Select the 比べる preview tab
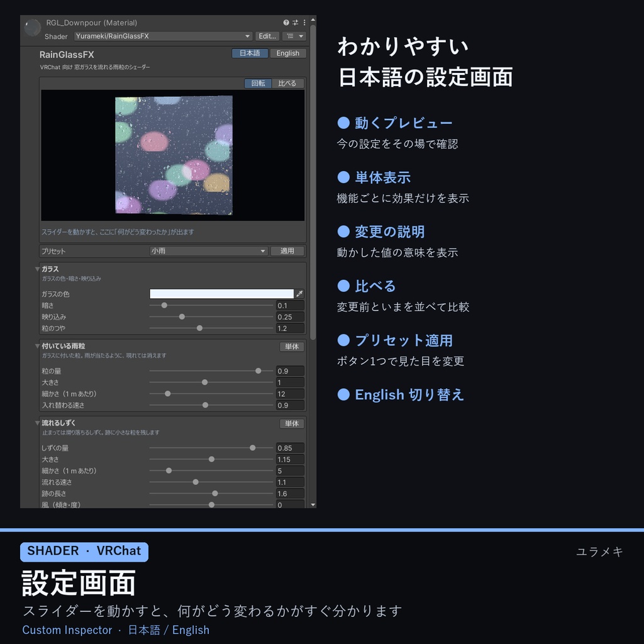 [287, 84]
